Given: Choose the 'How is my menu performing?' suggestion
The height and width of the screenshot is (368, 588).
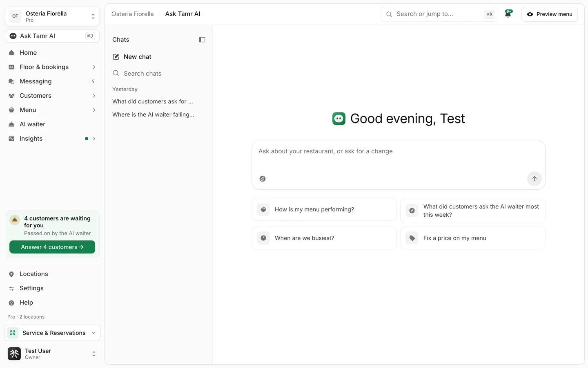Looking at the screenshot, I should pos(324,209).
